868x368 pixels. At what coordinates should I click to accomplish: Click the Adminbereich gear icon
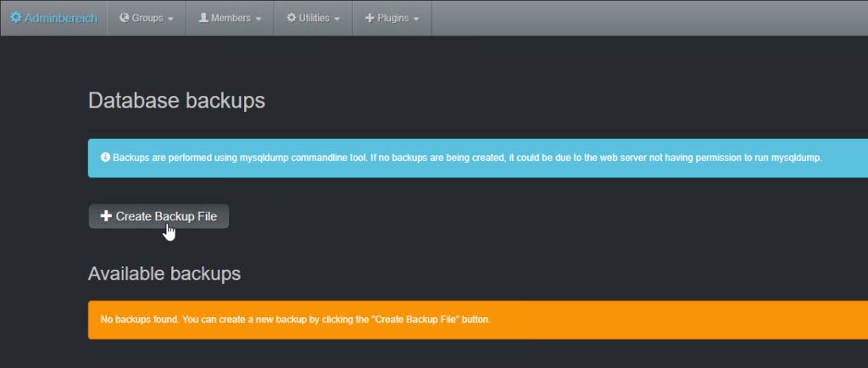tap(16, 18)
